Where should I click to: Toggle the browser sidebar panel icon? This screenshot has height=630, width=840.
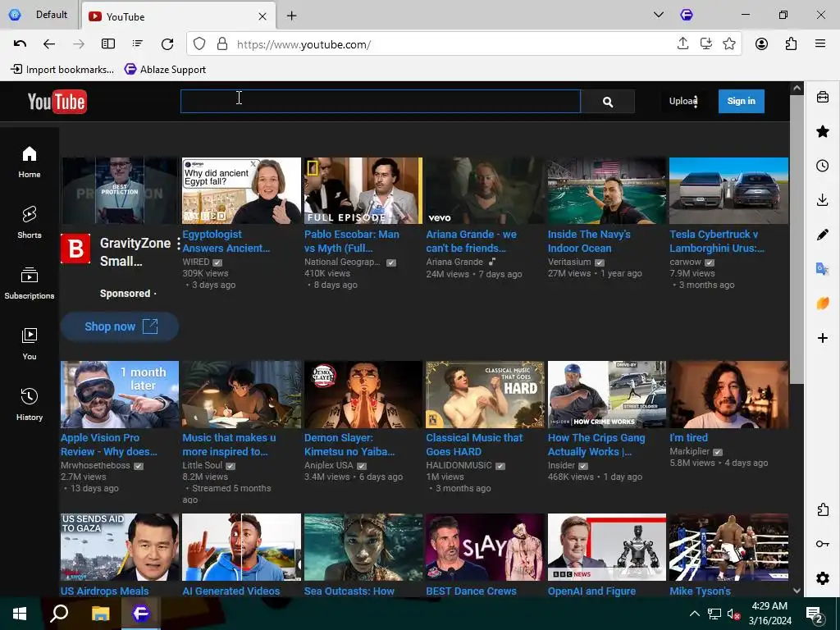[108, 44]
